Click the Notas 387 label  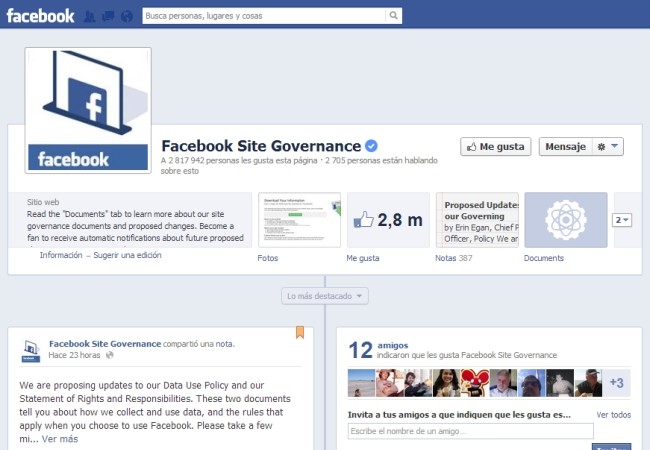click(x=454, y=258)
